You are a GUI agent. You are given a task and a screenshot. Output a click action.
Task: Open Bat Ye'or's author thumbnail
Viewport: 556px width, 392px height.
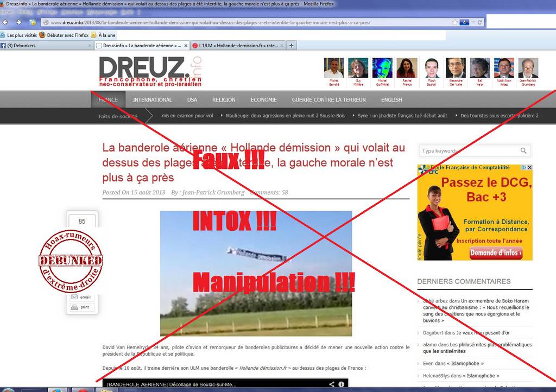tap(480, 68)
